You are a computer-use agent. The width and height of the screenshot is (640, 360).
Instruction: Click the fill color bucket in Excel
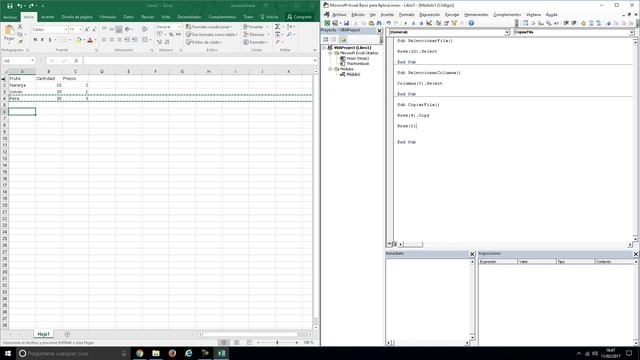tap(78, 40)
